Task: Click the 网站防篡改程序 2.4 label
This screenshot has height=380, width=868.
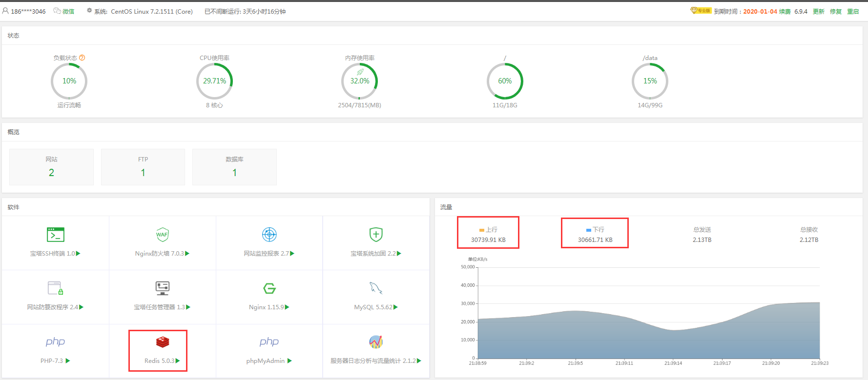Action: coord(52,307)
